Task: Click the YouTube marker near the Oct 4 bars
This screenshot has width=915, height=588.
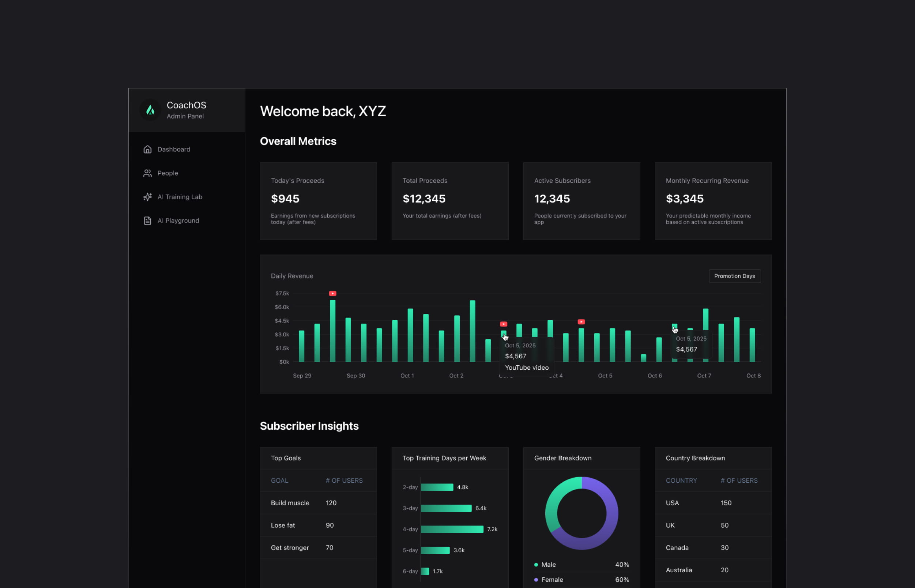Action: point(581,321)
